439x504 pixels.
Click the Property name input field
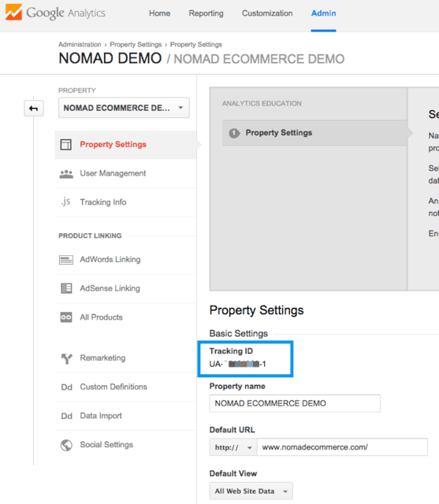coord(295,403)
